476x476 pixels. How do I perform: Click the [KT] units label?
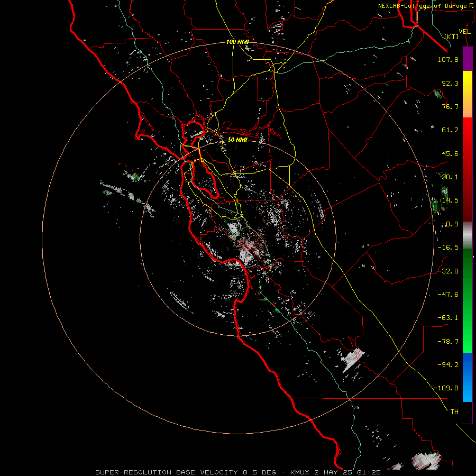[452, 36]
